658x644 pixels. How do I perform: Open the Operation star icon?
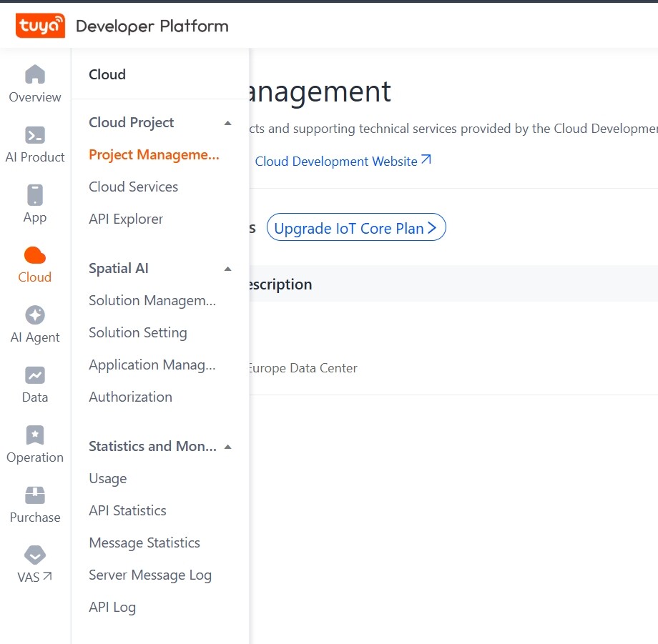[x=34, y=435]
